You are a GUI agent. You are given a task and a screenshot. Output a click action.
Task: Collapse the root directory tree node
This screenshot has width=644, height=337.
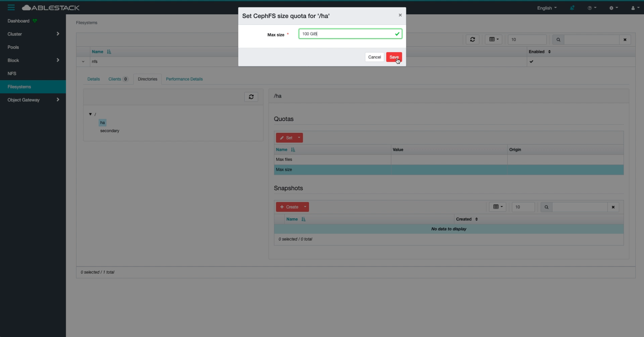(x=90, y=114)
